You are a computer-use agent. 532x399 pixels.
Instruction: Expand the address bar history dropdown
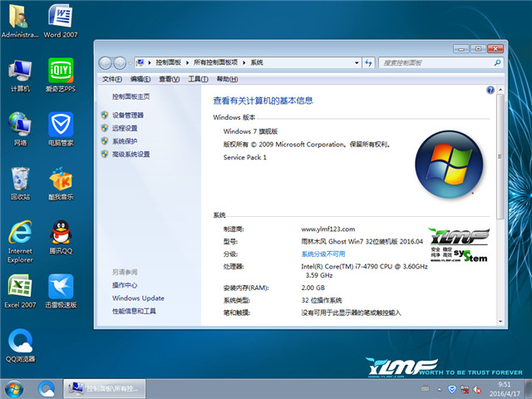pos(357,63)
